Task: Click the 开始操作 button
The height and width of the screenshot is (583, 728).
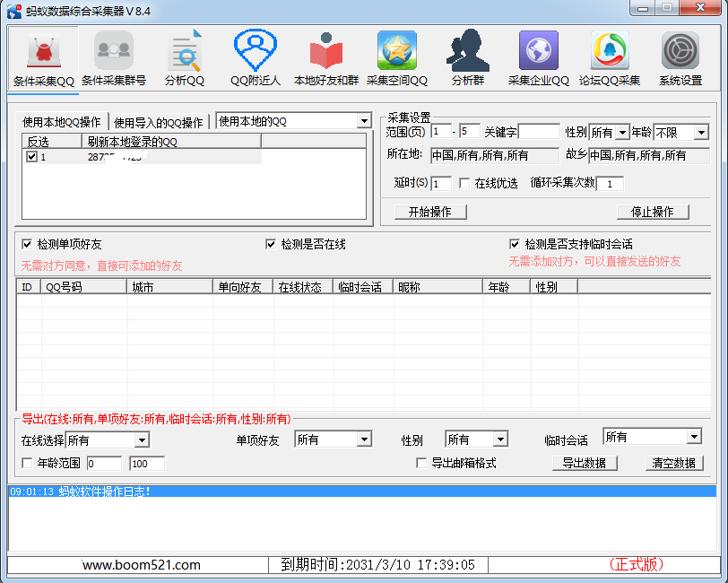Action: 430,212
